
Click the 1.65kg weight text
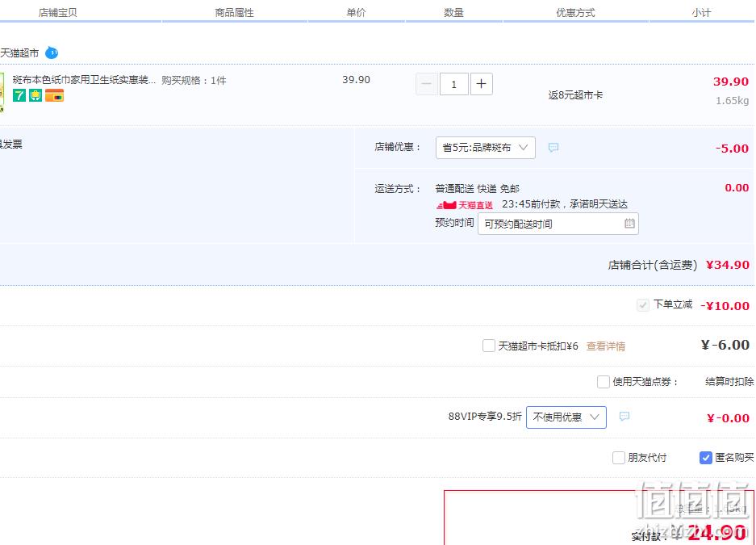732,101
